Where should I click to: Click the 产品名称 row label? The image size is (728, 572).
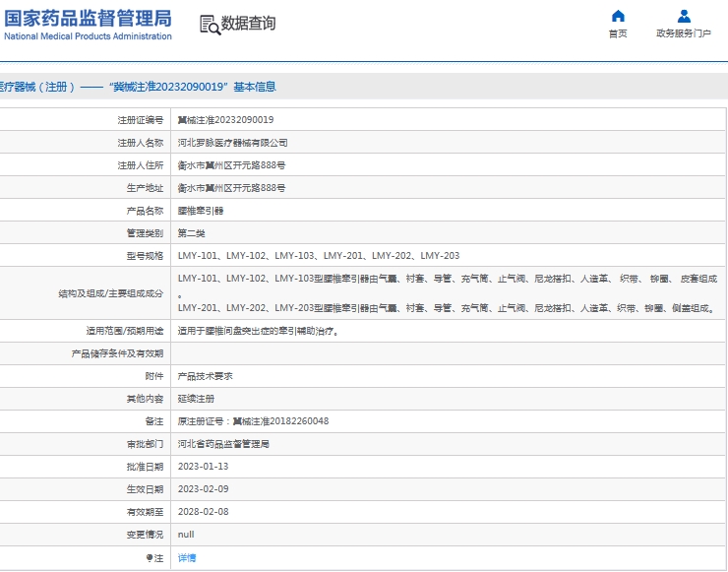click(x=145, y=211)
